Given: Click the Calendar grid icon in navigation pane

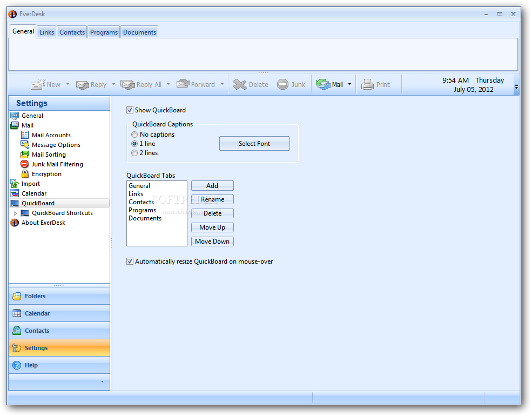Looking at the screenshot, I should (17, 313).
